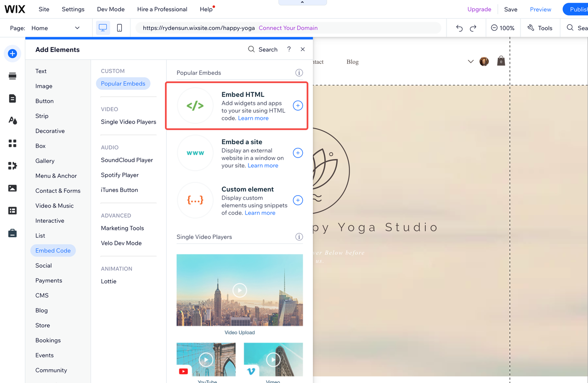This screenshot has height=383, width=588.
Task: Click the plus button for Embed a site
Action: point(298,153)
